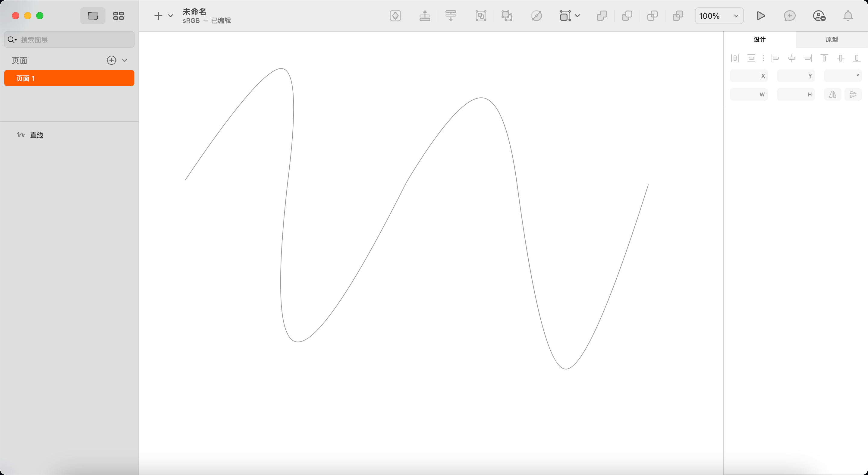The height and width of the screenshot is (475, 868).
Task: Switch to components grid view
Action: 119,16
